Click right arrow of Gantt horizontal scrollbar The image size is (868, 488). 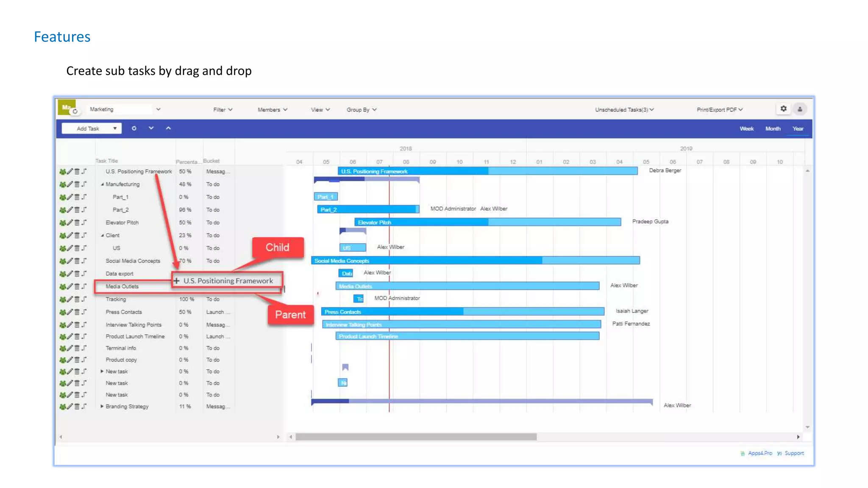click(x=798, y=437)
